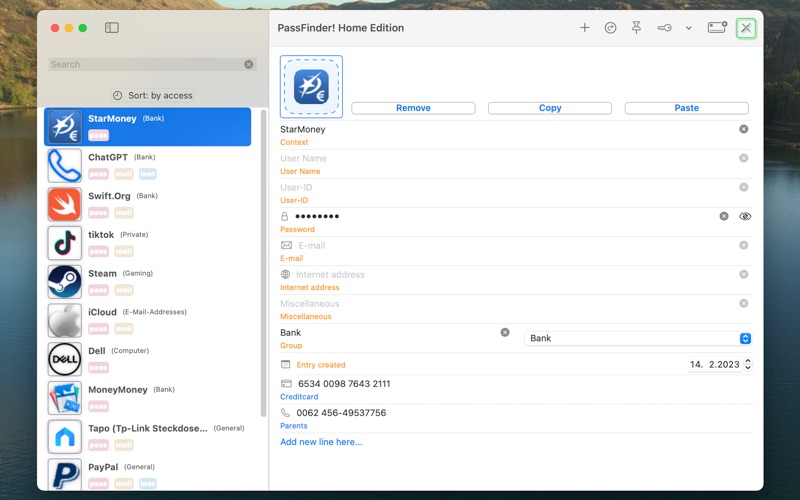Click the Dell logo thumbnail
The height and width of the screenshot is (500, 800).
pos(65,359)
